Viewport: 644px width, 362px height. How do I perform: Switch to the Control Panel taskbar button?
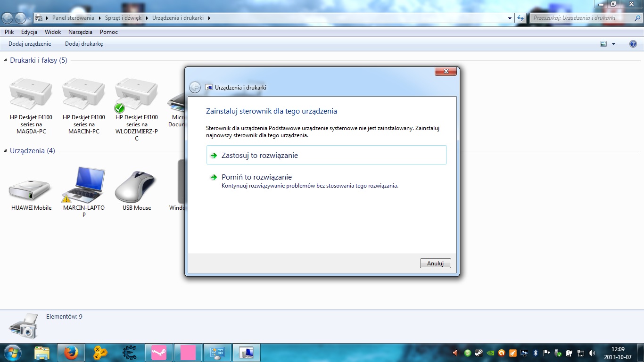click(217, 353)
